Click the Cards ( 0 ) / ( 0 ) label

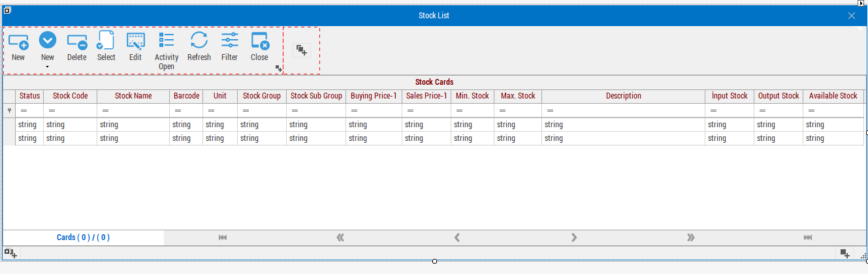pos(84,237)
